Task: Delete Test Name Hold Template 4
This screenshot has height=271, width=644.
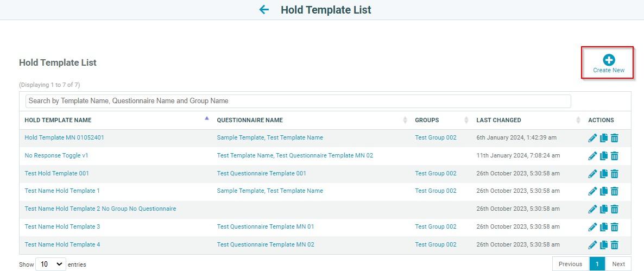Action: click(x=615, y=245)
